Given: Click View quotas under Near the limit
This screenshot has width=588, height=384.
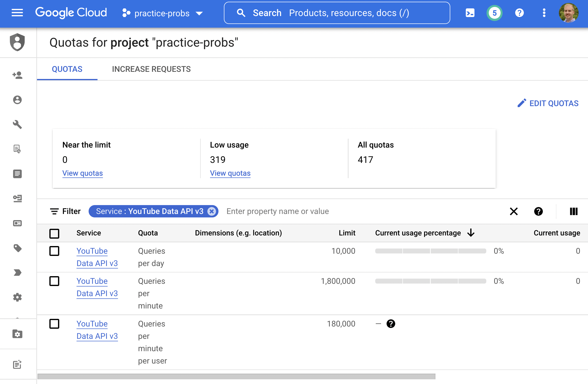Looking at the screenshot, I should point(82,173).
